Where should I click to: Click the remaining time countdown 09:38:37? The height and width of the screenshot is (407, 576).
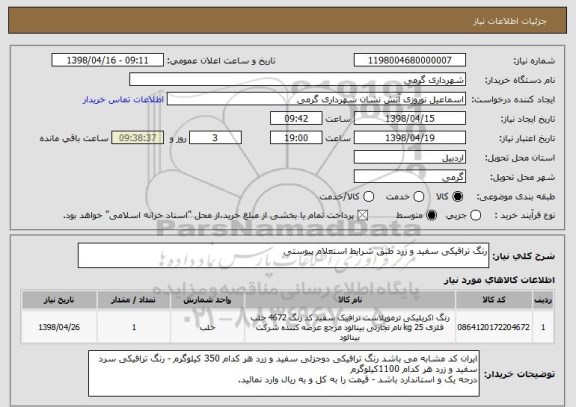click(137, 138)
